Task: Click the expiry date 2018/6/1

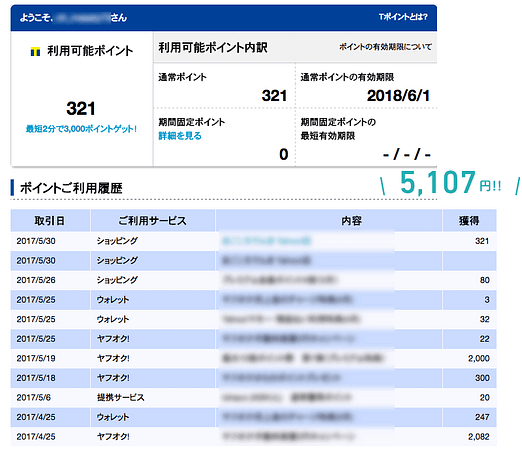Action: tap(398, 96)
